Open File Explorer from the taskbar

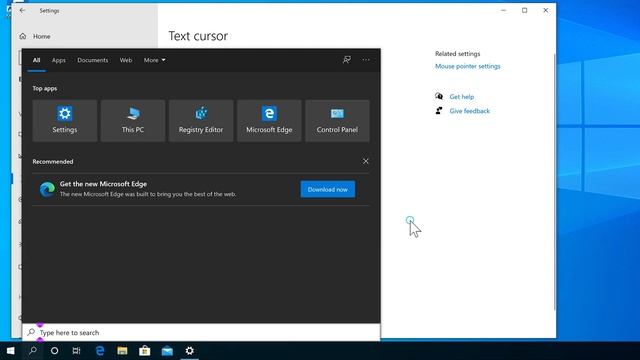point(122,351)
